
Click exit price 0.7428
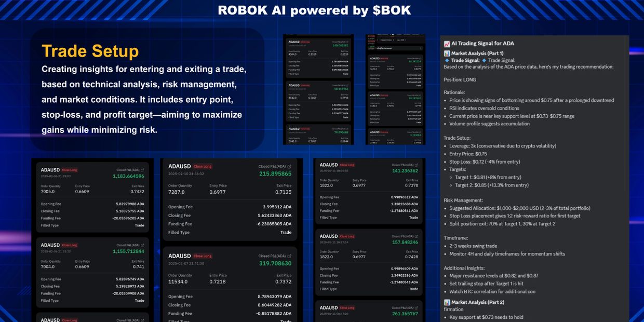click(412, 257)
